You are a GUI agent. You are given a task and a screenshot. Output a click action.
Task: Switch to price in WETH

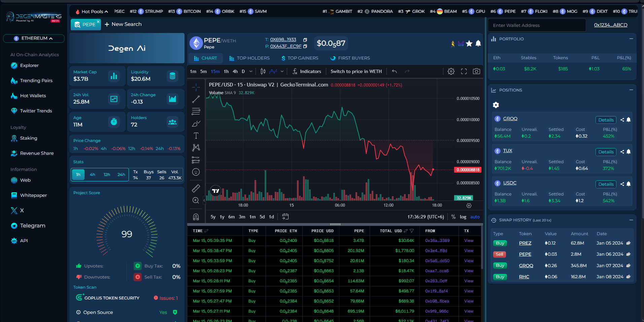pyautogui.click(x=356, y=71)
